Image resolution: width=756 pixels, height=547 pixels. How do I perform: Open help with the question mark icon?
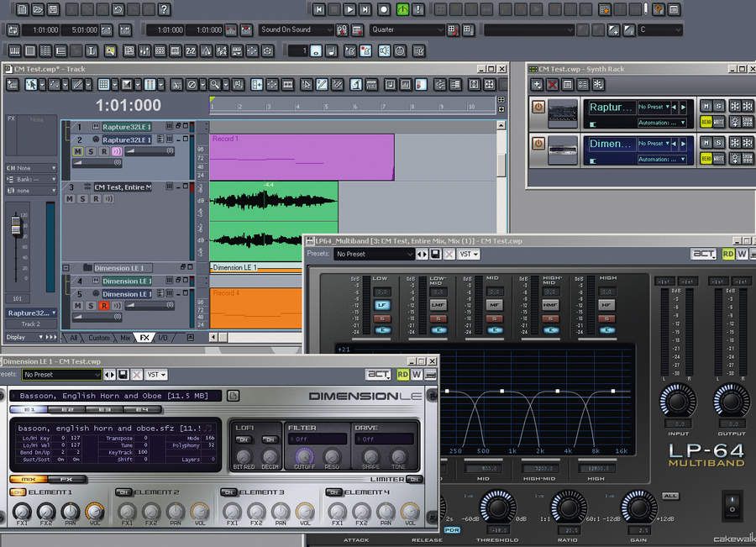[164, 8]
